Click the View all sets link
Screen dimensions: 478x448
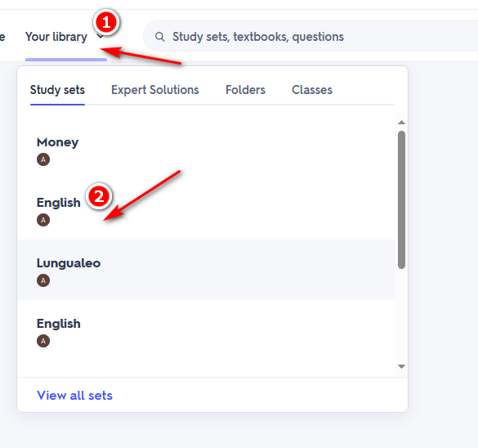click(x=74, y=396)
